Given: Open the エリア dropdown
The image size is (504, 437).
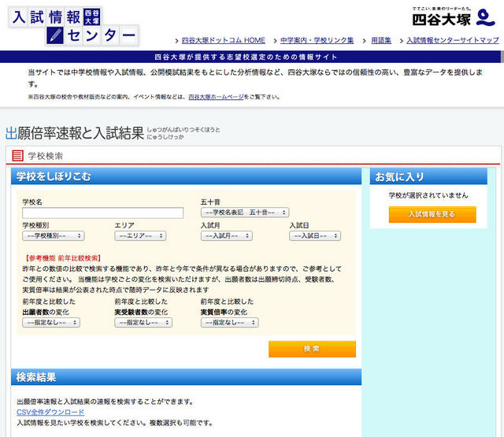Looking at the screenshot, I should pos(140,236).
